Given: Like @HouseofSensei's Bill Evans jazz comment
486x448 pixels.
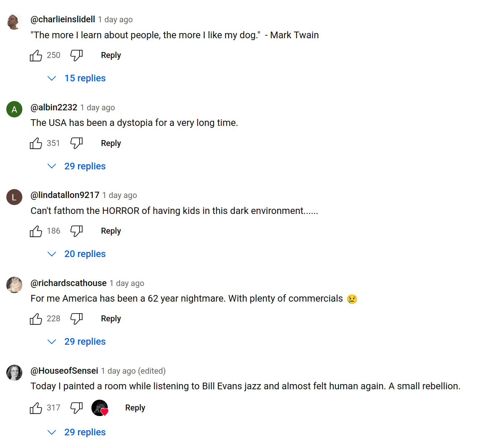Looking at the screenshot, I should [36, 408].
